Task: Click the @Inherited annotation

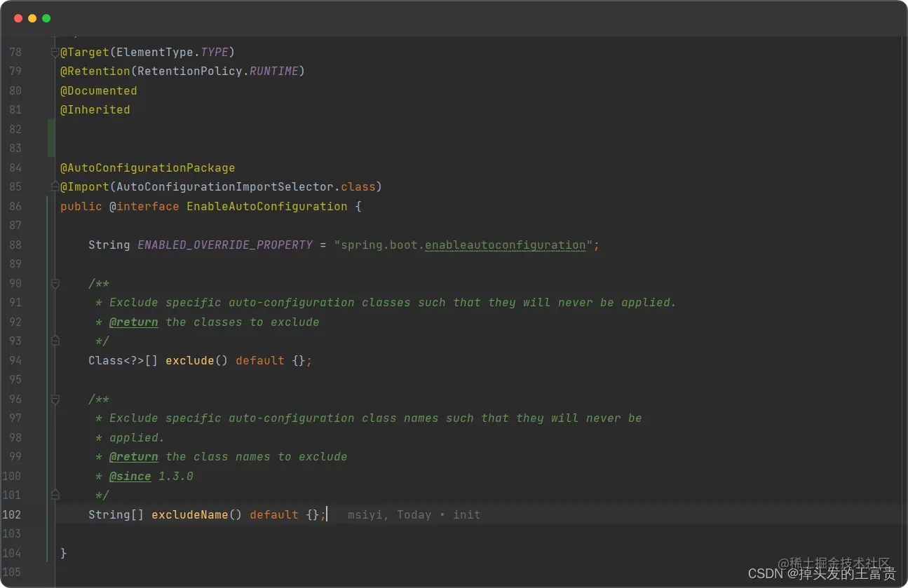Action: pos(95,110)
